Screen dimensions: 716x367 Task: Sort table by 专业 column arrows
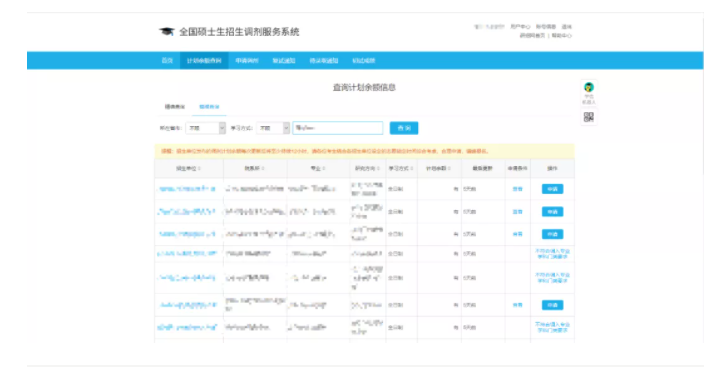pos(324,169)
